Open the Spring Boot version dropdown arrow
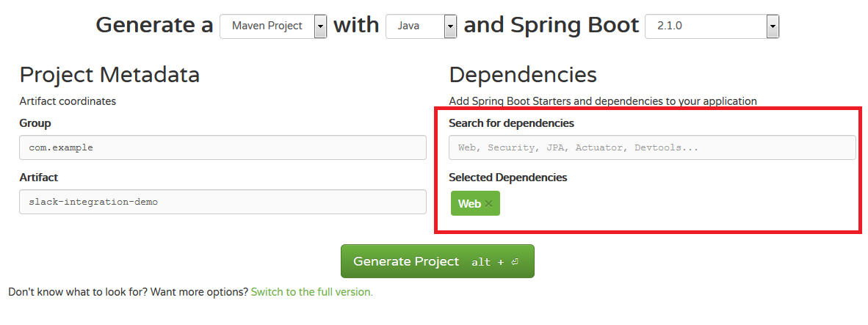Screen dimensions: 868x325 pyautogui.click(x=773, y=26)
